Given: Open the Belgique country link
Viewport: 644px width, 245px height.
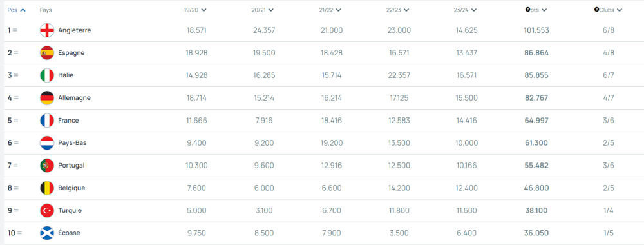Looking at the screenshot, I should coord(72,188).
